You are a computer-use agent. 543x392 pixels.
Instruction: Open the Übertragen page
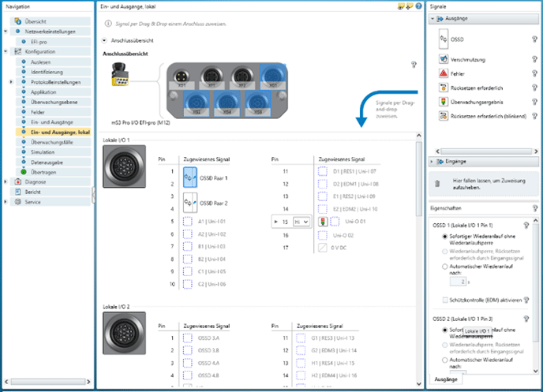click(x=43, y=172)
